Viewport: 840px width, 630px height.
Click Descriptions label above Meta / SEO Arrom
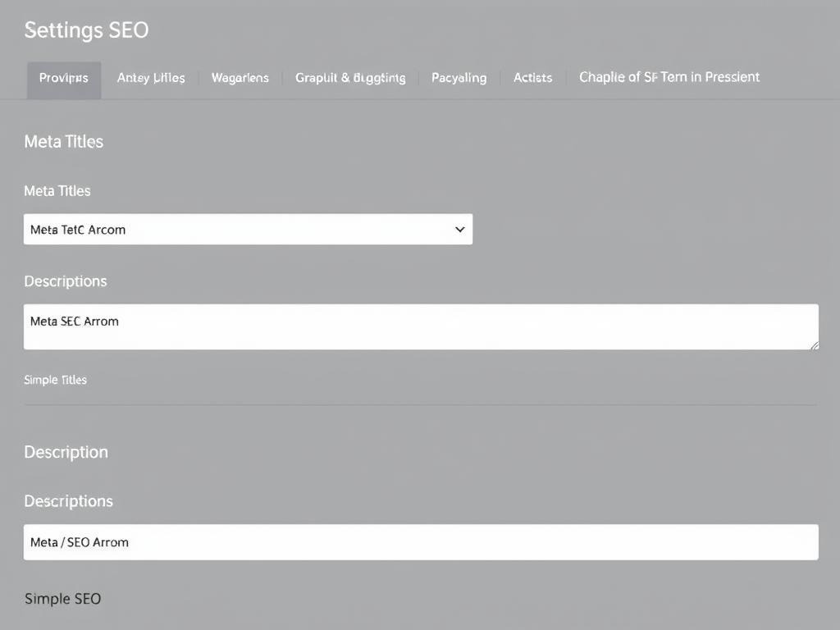[x=69, y=501]
